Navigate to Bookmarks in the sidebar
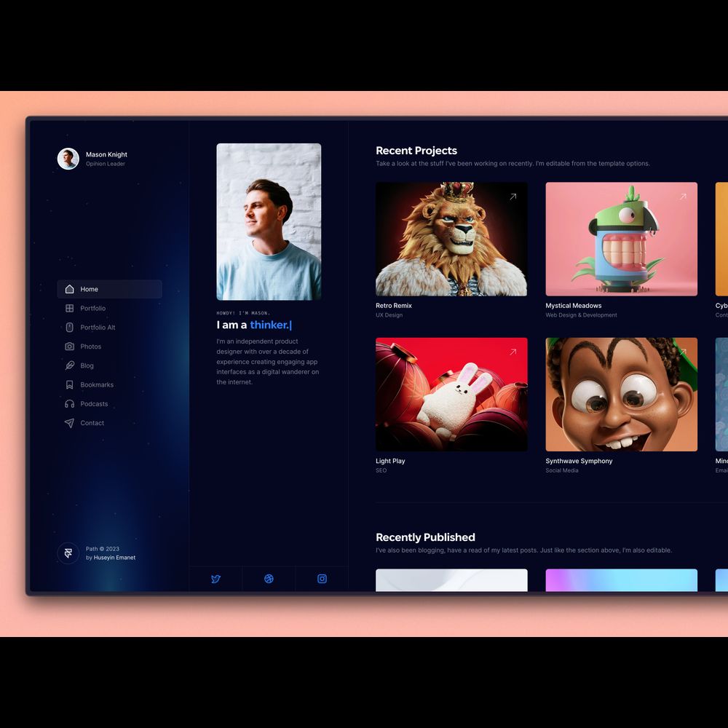This screenshot has height=728, width=728. pos(97,384)
